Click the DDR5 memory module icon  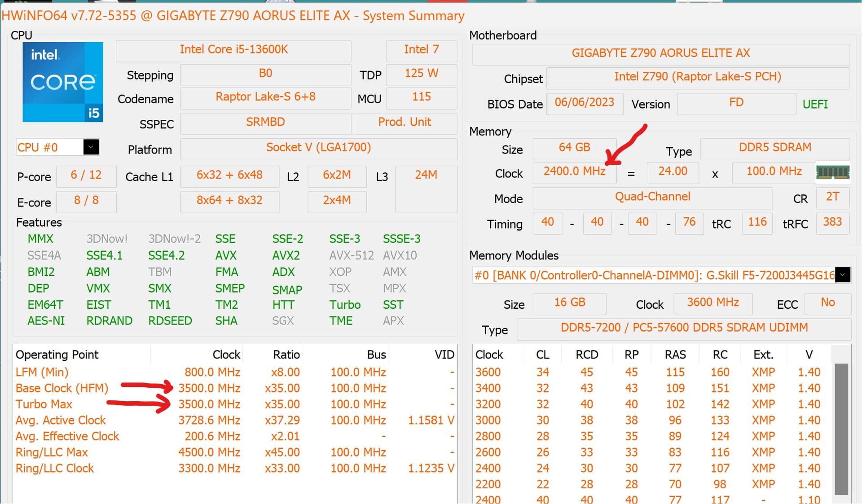[x=833, y=173]
